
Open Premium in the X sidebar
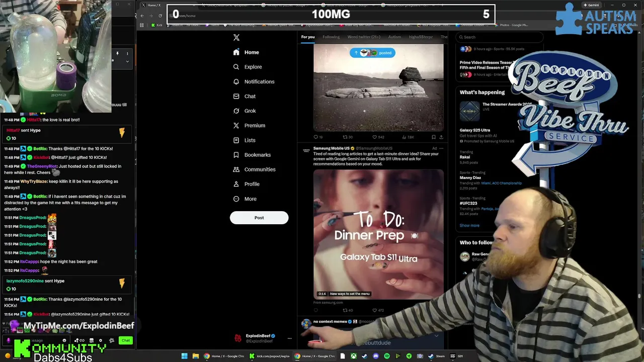[x=249, y=125]
